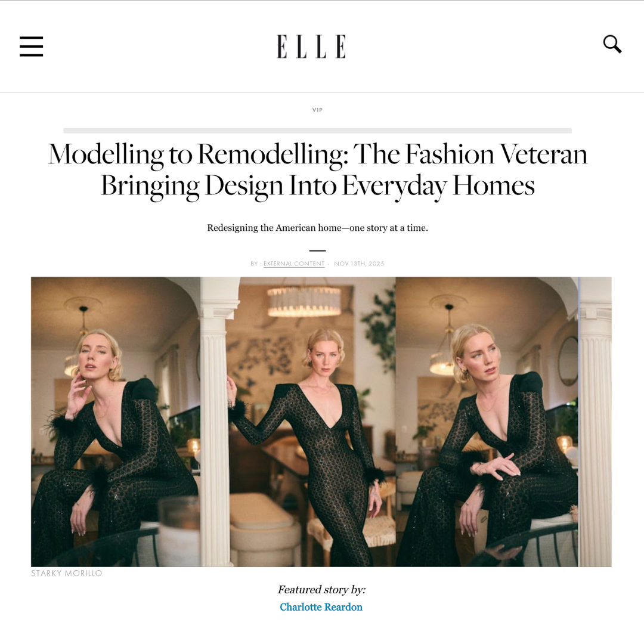644x644 pixels.
Task: Open the VIP category label
Action: click(317, 110)
